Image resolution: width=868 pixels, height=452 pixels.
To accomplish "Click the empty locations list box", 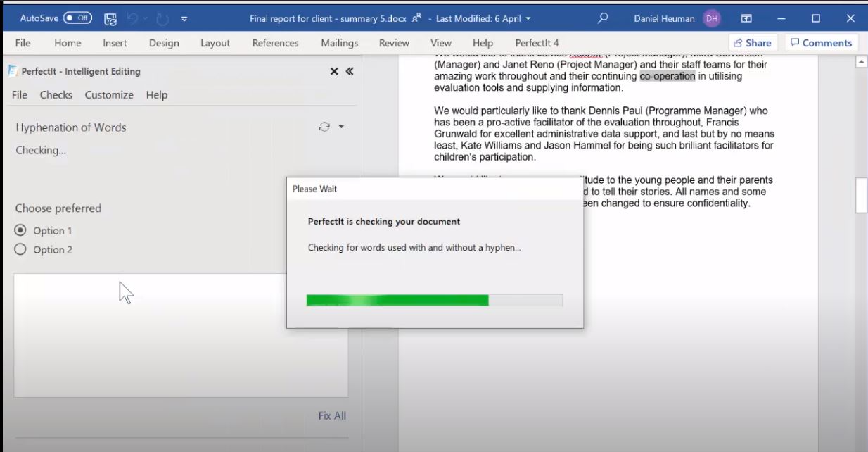I will [181, 335].
